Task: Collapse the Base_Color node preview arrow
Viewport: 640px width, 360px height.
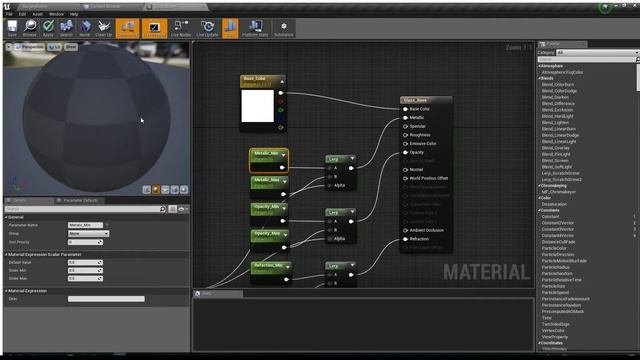Action: pos(282,82)
